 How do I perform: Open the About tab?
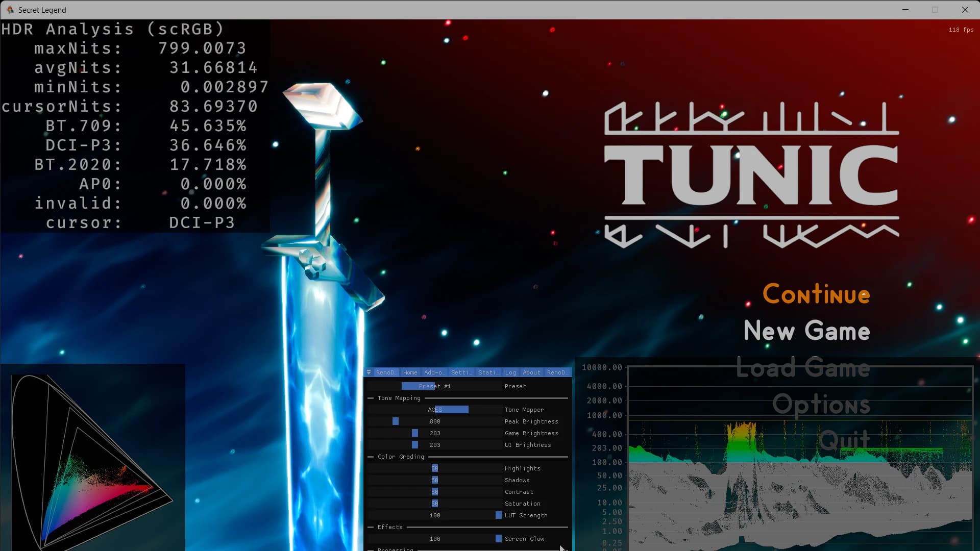(x=531, y=372)
